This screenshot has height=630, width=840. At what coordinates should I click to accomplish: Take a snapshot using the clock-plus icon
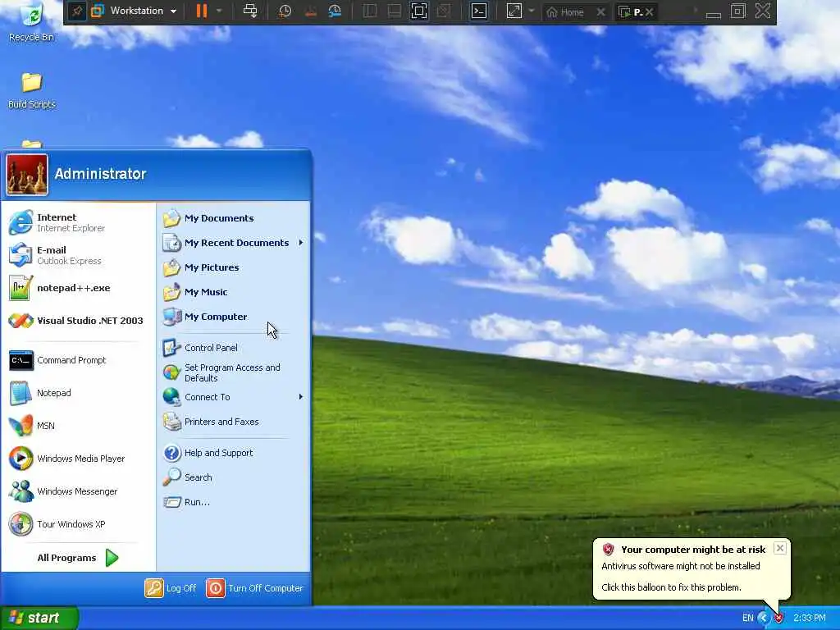285,11
